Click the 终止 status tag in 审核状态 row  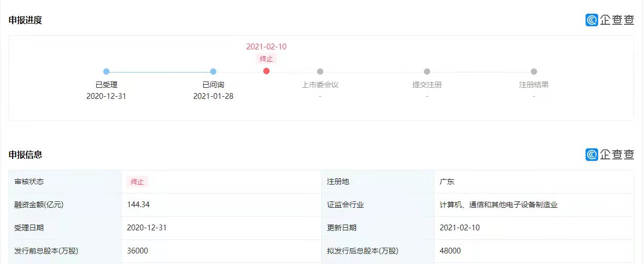(137, 181)
